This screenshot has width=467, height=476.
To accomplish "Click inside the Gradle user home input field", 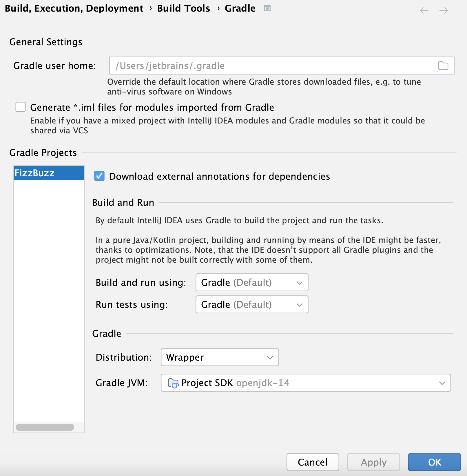I will [x=261, y=66].
